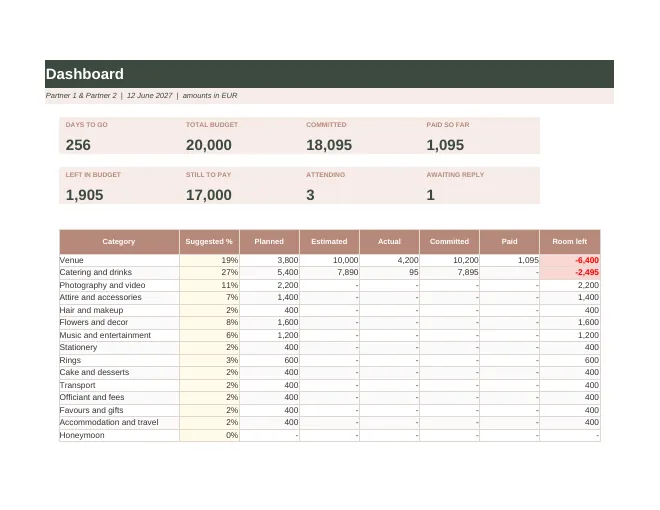Click the TOTAL BUDGET label
This screenshot has width=660, height=510.
[212, 125]
